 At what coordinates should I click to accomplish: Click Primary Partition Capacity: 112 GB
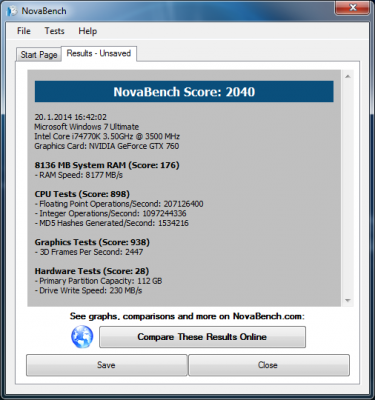(x=98, y=281)
